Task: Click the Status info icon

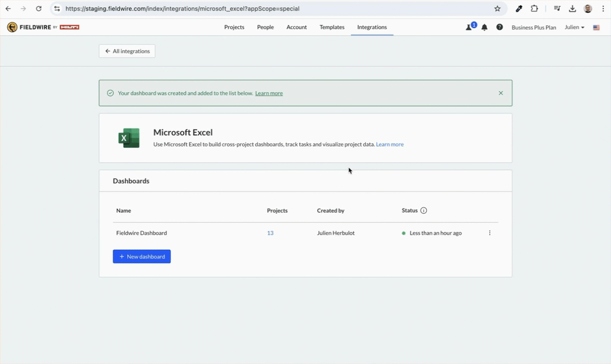Action: coord(424,211)
